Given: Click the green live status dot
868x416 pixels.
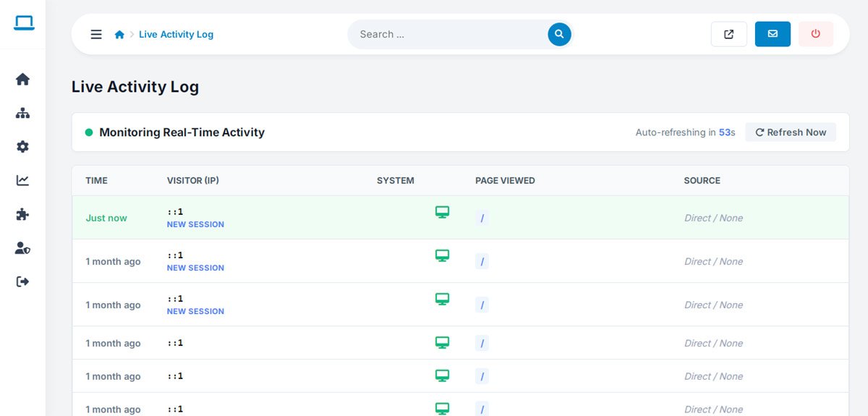Looking at the screenshot, I should click(x=89, y=132).
